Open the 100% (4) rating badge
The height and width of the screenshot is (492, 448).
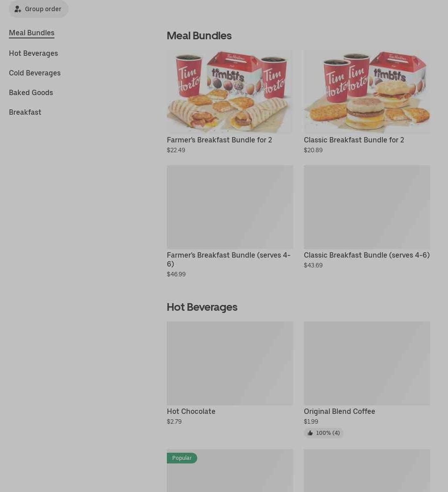tap(324, 433)
